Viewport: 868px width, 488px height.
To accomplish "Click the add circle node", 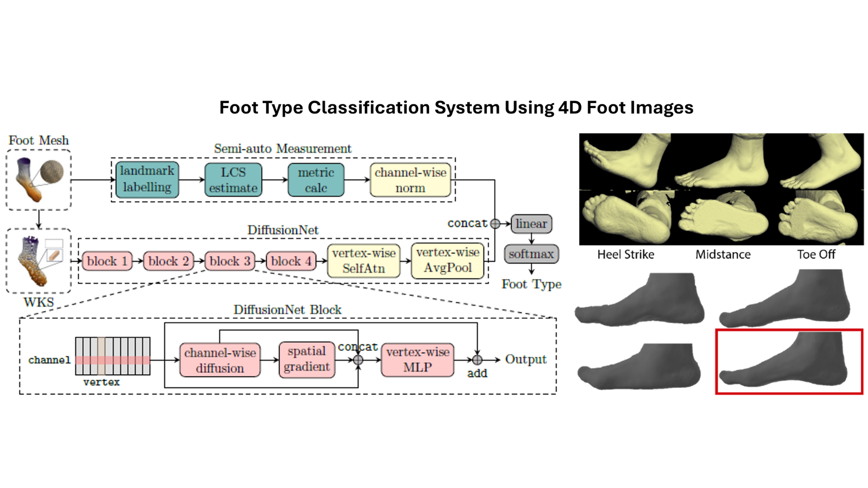I will tap(477, 360).
